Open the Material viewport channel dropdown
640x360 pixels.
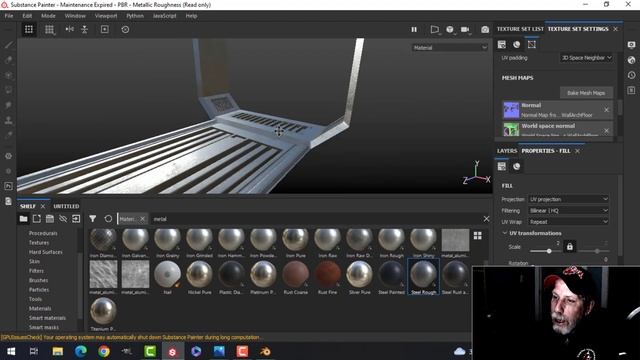(x=450, y=48)
